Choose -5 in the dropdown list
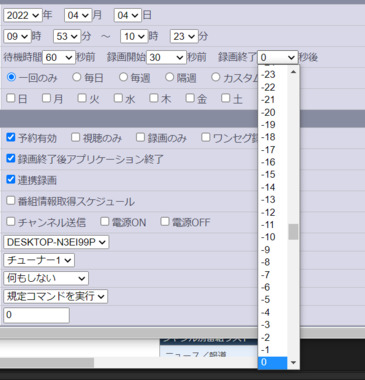 pos(273,300)
